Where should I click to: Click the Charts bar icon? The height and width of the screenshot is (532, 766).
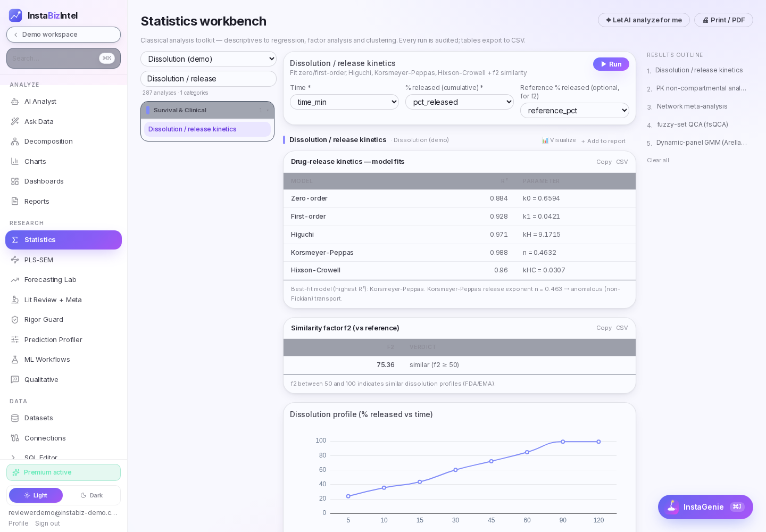15,161
